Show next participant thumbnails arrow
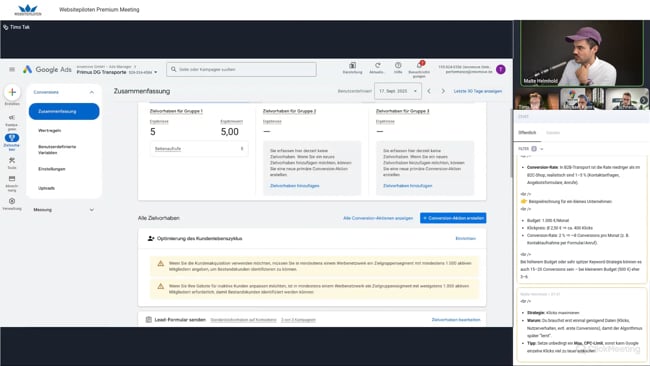The height and width of the screenshot is (366, 650). tap(643, 100)
